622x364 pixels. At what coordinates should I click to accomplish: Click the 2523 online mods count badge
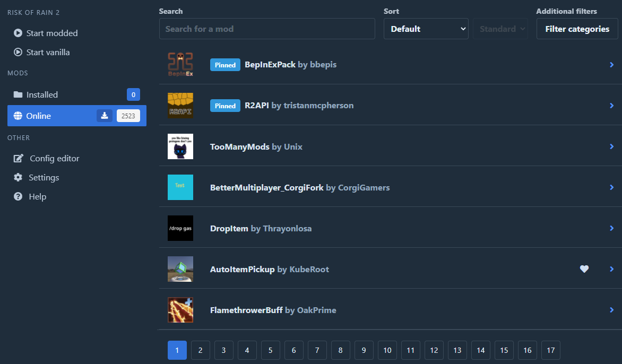128,116
